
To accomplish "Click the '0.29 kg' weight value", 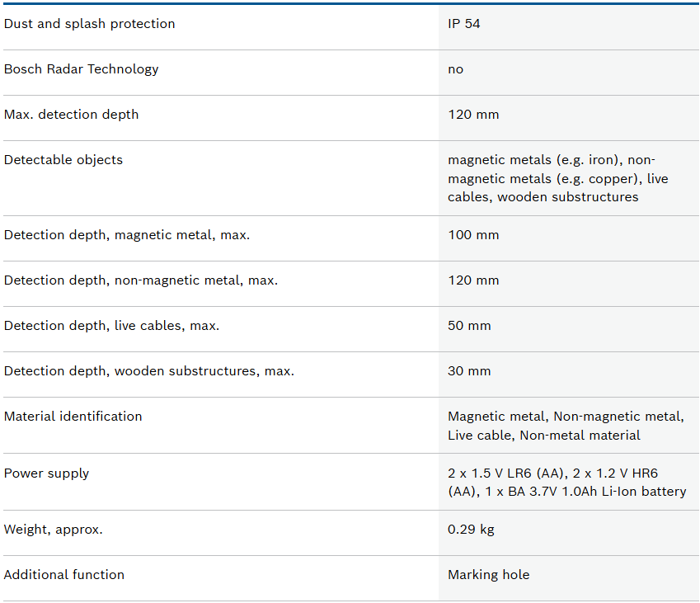I will (471, 530).
